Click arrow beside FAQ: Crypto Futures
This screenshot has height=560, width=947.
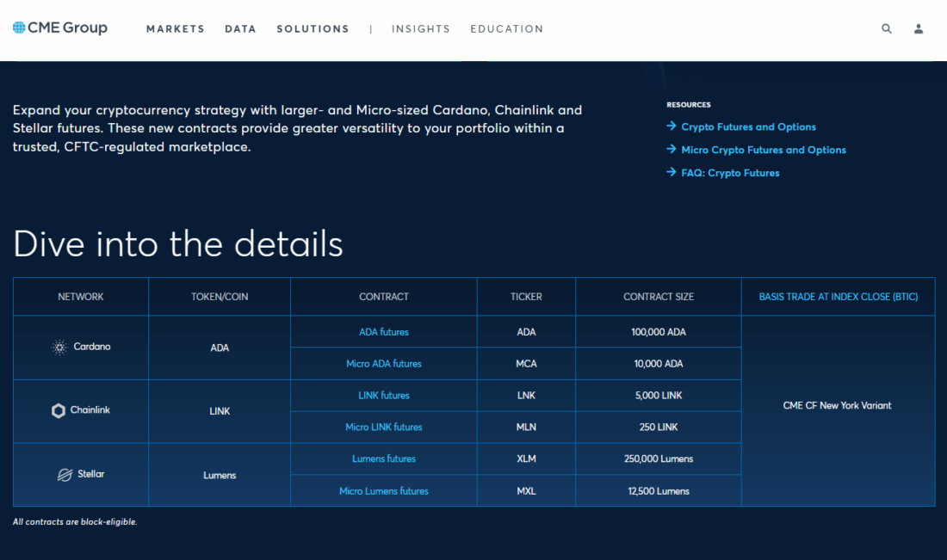(671, 172)
